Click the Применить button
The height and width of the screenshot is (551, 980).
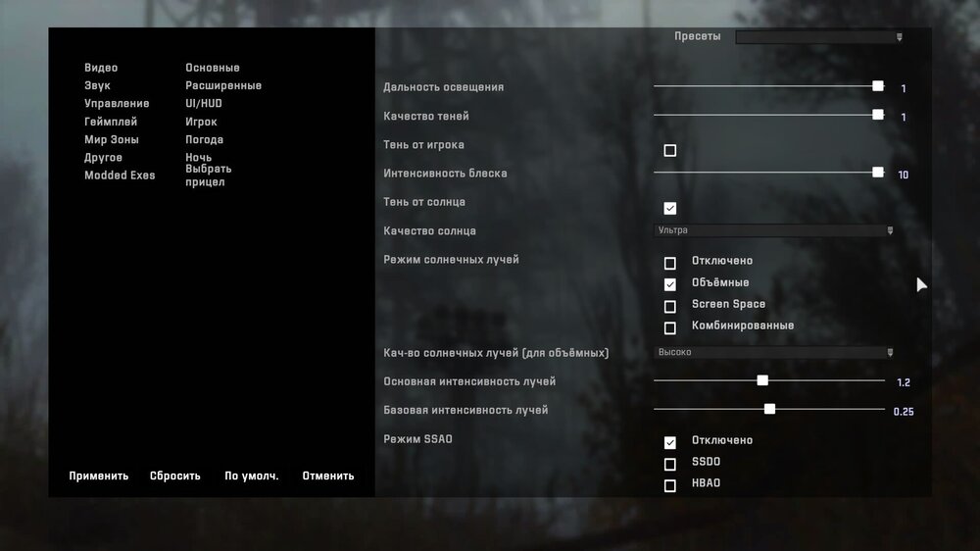pos(99,476)
